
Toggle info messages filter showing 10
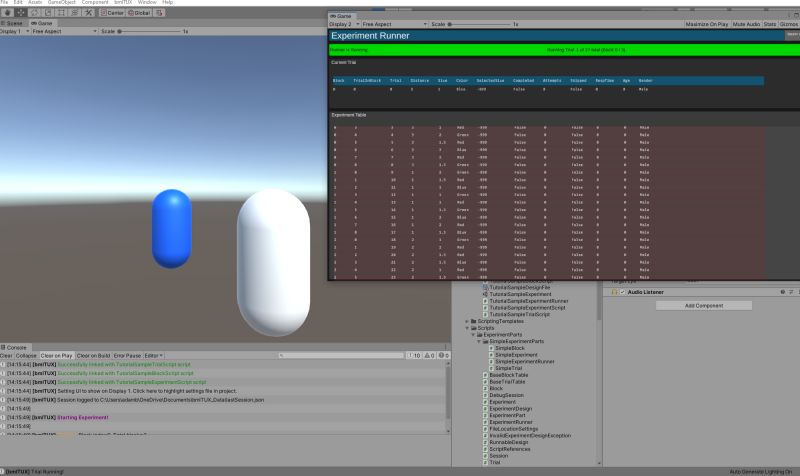(x=414, y=356)
